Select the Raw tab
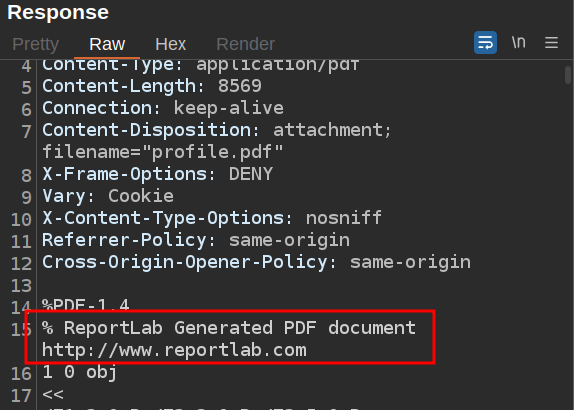 [x=107, y=44]
